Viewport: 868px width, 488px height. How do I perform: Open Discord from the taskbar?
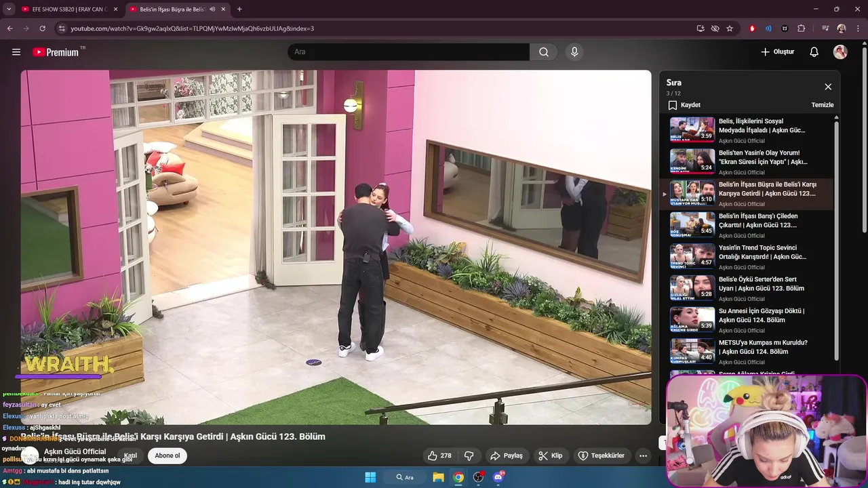[498, 477]
